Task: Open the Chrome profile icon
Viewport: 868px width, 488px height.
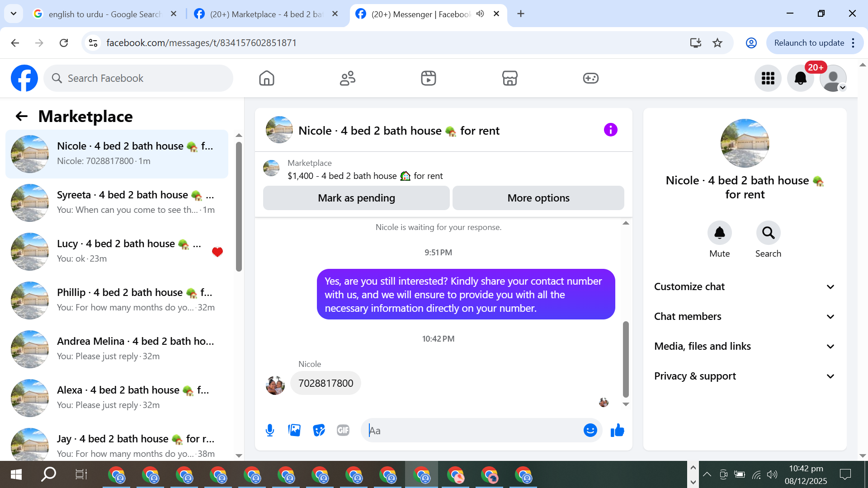Action: (x=751, y=43)
